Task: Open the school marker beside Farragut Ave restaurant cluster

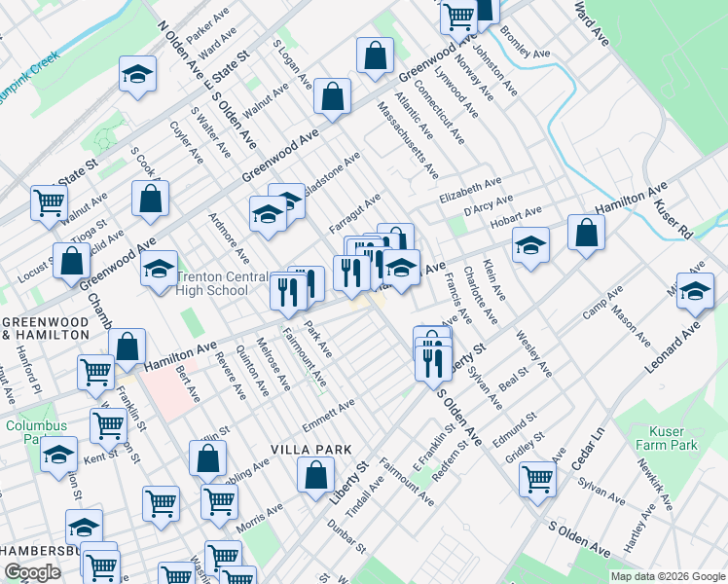Action: coord(401,269)
